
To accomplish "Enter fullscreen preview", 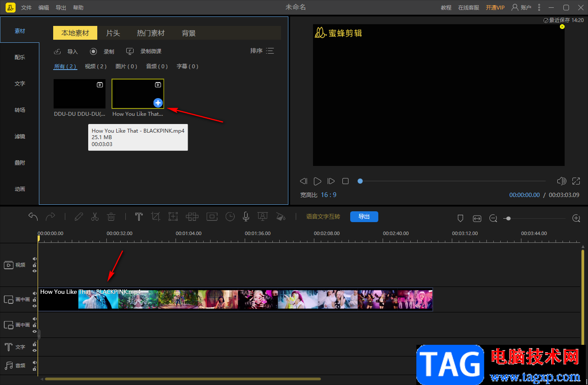I will point(576,181).
